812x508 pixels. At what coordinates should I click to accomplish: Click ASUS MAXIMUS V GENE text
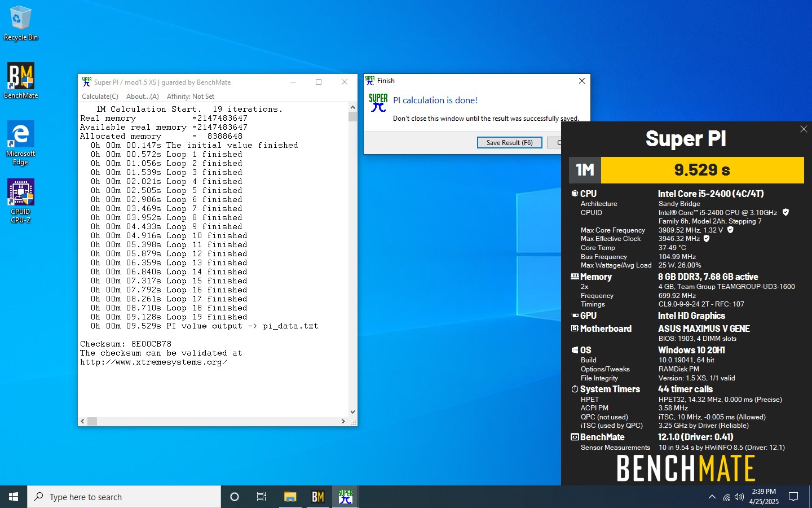click(704, 329)
